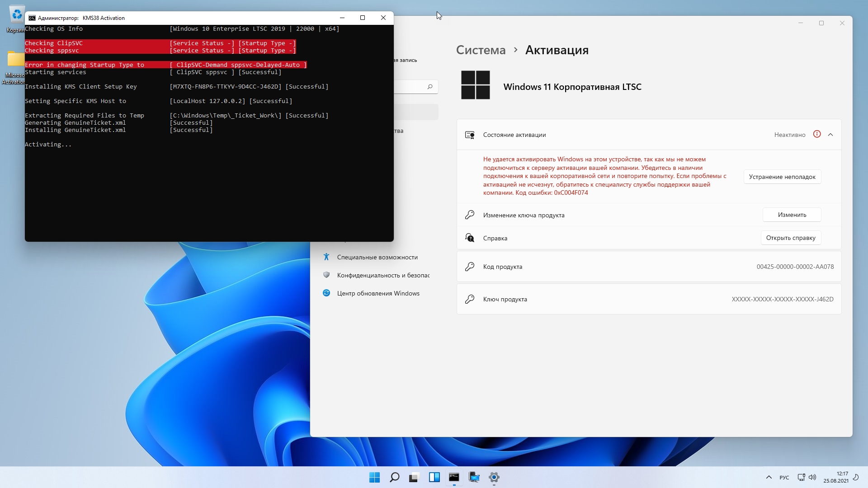Click the Открыть справку button
This screenshot has width=868, height=488.
click(x=790, y=238)
